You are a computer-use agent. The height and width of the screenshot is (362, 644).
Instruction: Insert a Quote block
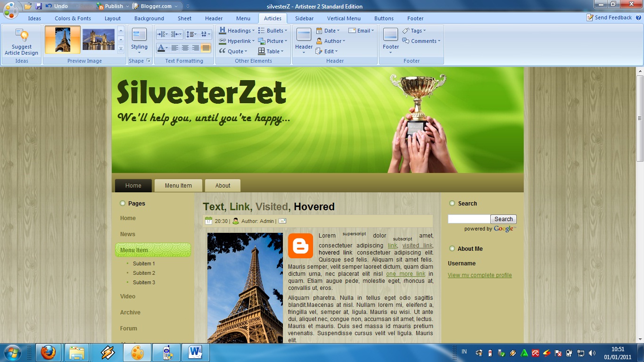point(234,51)
